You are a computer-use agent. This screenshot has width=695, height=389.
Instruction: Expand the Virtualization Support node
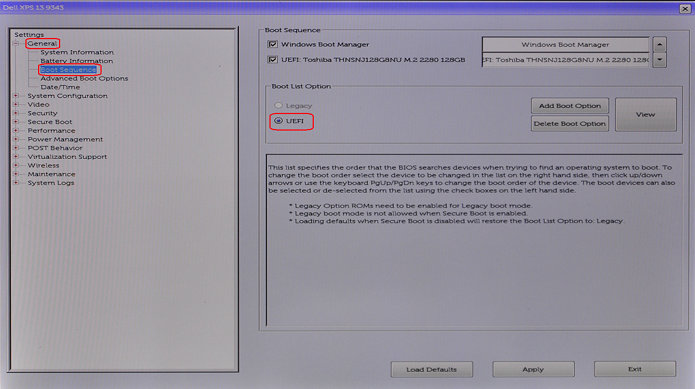(x=16, y=157)
